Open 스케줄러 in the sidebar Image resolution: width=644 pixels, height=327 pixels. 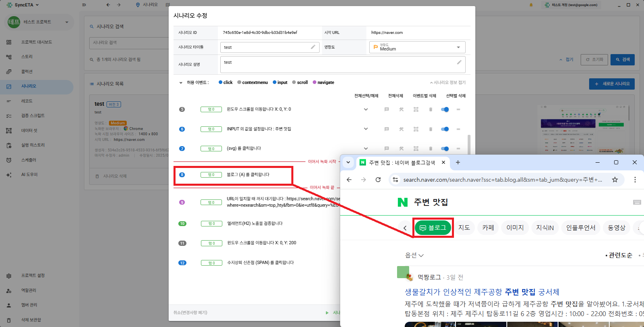coord(29,160)
